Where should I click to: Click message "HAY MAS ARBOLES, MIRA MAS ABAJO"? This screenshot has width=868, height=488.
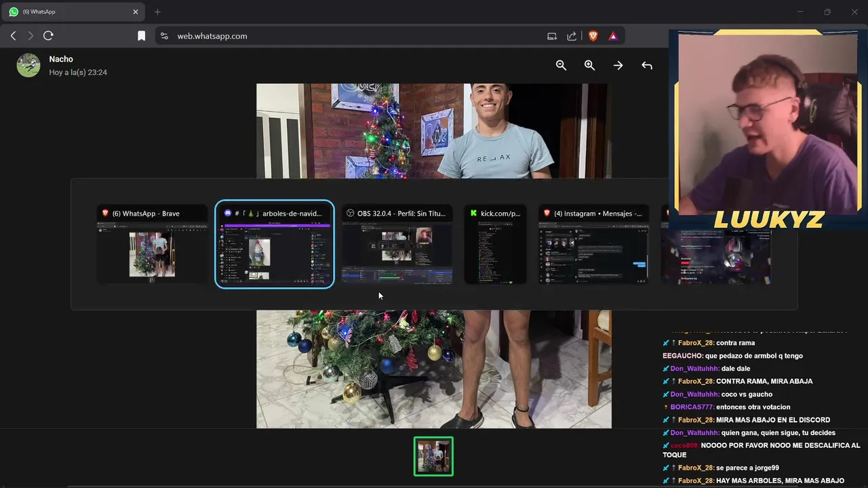(780, 481)
